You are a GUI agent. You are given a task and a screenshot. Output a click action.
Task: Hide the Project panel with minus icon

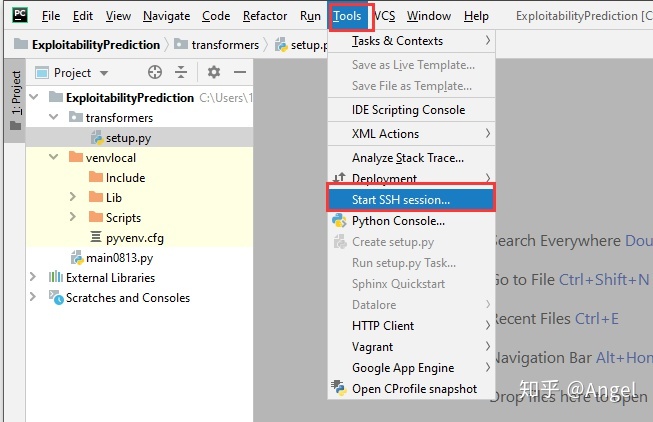pyautogui.click(x=240, y=72)
